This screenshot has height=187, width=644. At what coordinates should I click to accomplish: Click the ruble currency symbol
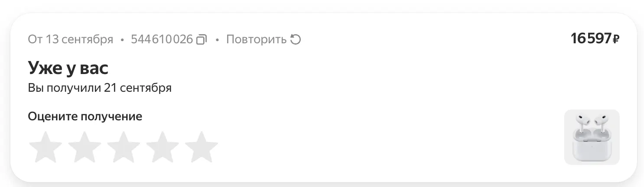616,40
